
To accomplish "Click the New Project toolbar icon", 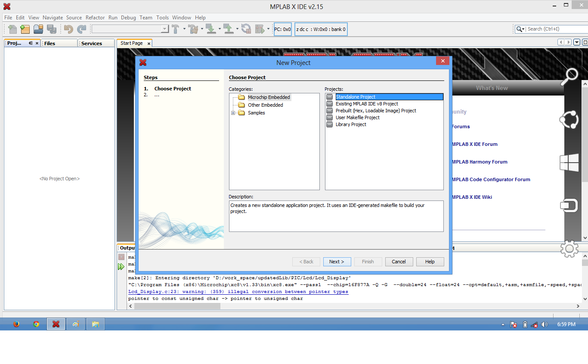I will pos(25,29).
